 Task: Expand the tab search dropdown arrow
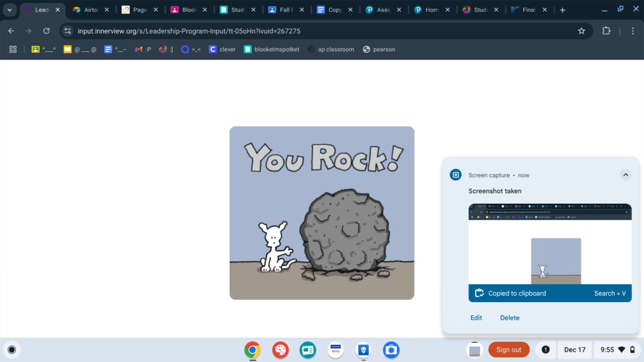pyautogui.click(x=9, y=10)
